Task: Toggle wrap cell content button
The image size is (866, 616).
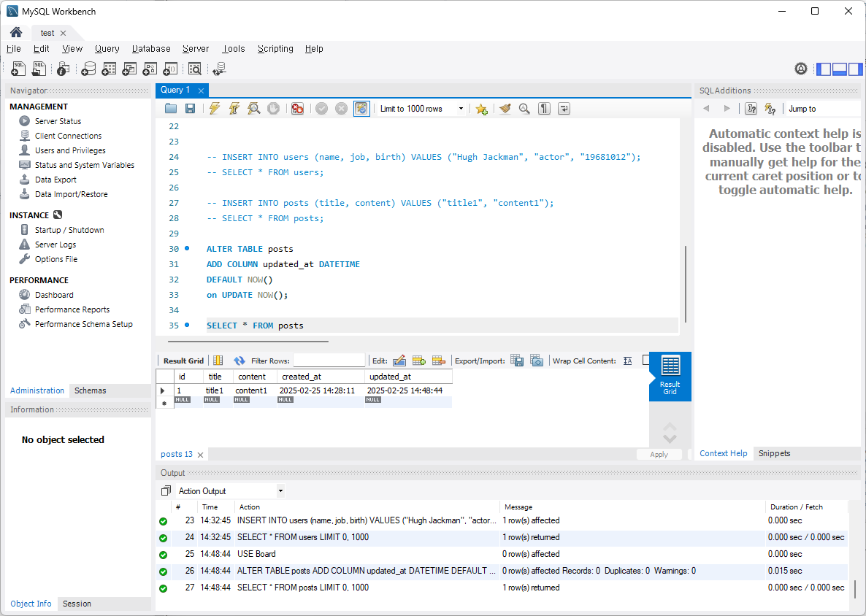Action: [627, 361]
